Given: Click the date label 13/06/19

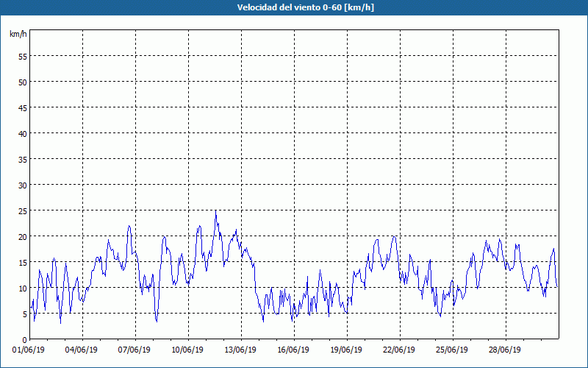Looking at the screenshot, I should pyautogui.click(x=240, y=350).
